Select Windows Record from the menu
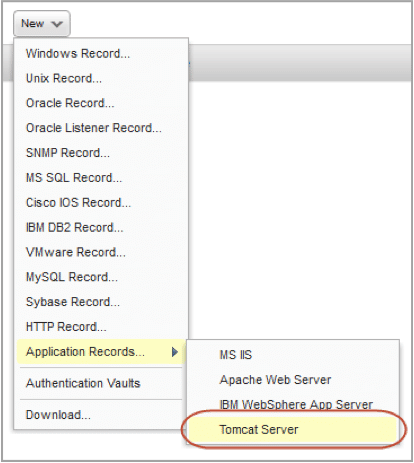 [78, 54]
